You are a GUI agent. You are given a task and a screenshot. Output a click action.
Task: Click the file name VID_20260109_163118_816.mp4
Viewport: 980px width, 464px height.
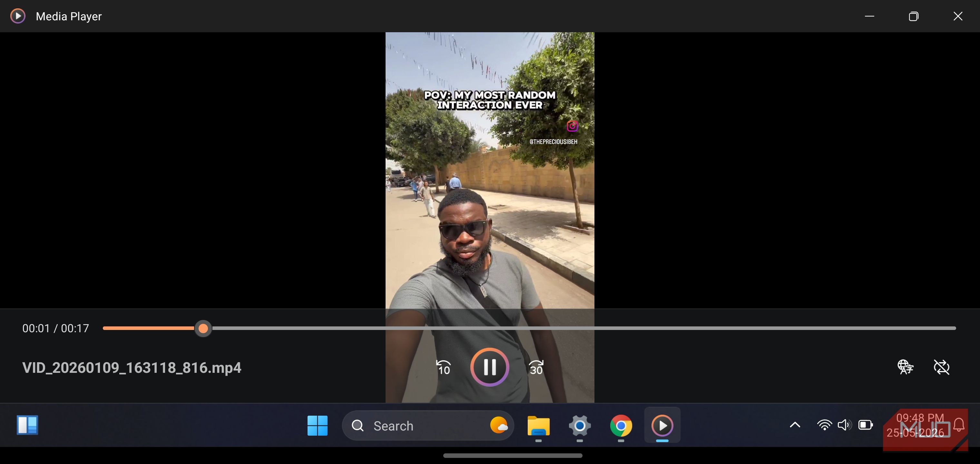click(x=132, y=368)
